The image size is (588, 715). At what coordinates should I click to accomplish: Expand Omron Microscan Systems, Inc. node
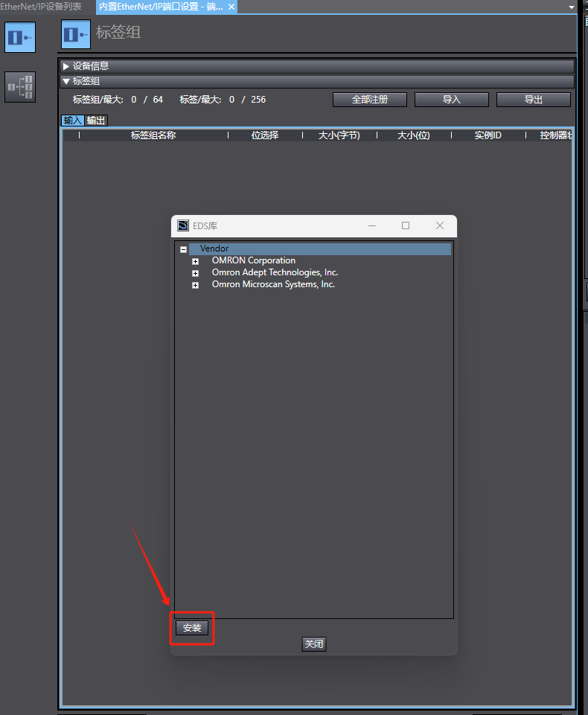tap(195, 285)
